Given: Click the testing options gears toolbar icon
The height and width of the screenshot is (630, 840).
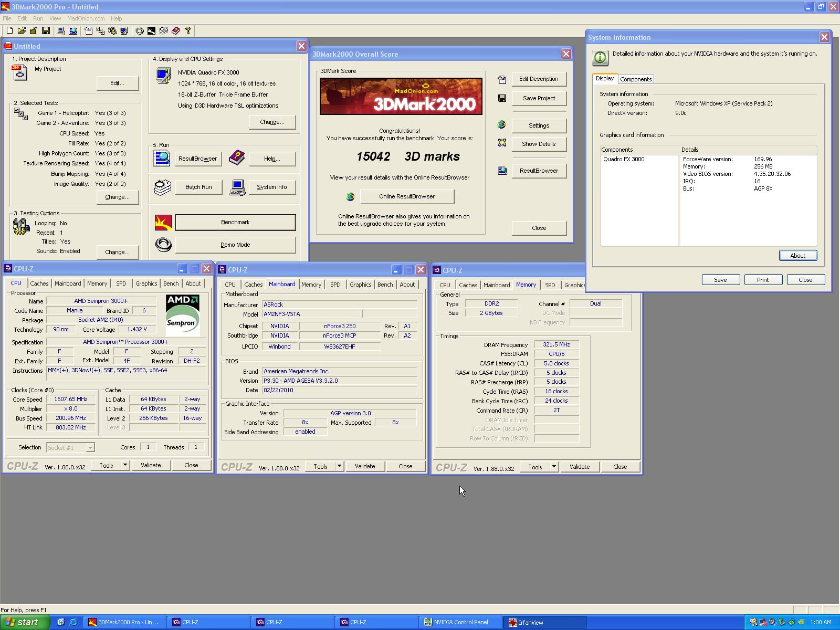Looking at the screenshot, I should tap(112, 30).
